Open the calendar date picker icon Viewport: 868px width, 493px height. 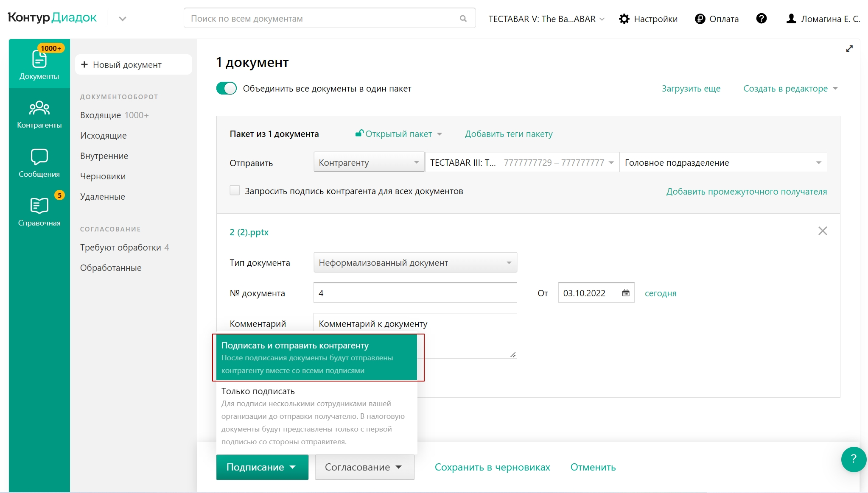(x=626, y=293)
